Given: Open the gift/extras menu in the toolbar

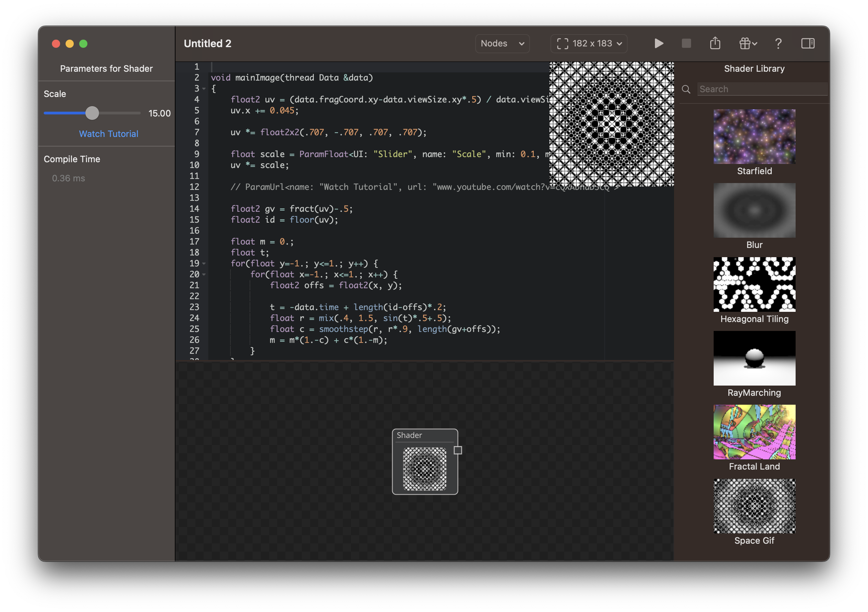Looking at the screenshot, I should pos(747,43).
